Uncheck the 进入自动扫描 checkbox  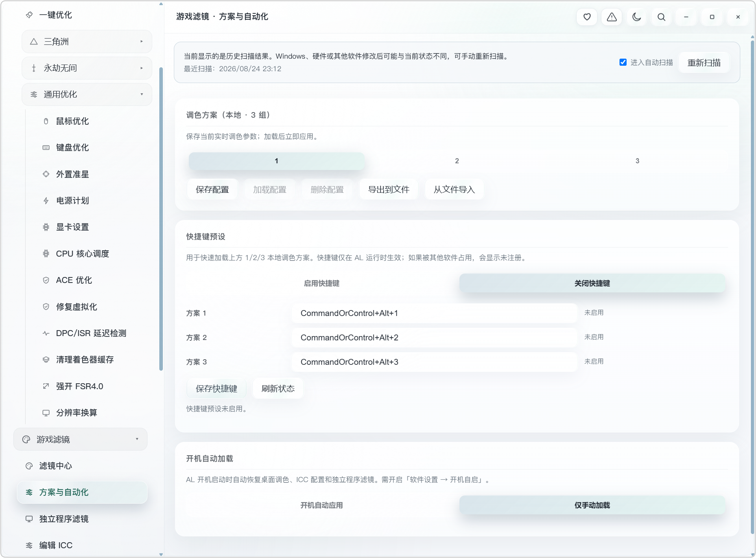pos(623,62)
